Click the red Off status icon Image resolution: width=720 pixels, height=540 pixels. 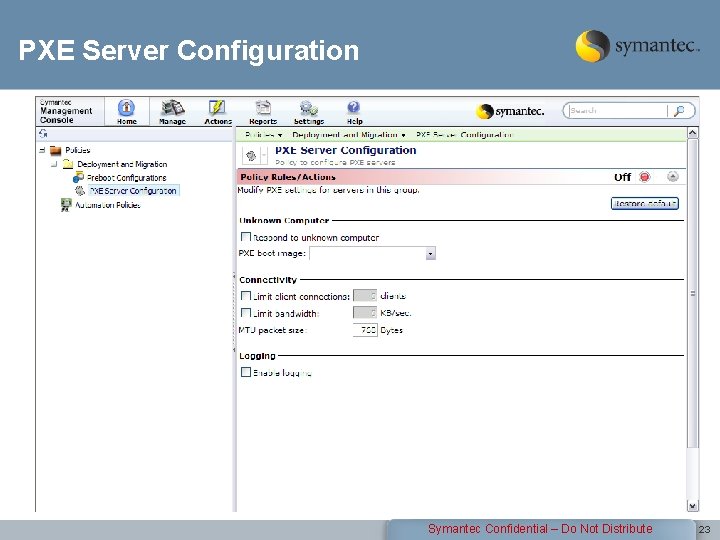(645, 177)
